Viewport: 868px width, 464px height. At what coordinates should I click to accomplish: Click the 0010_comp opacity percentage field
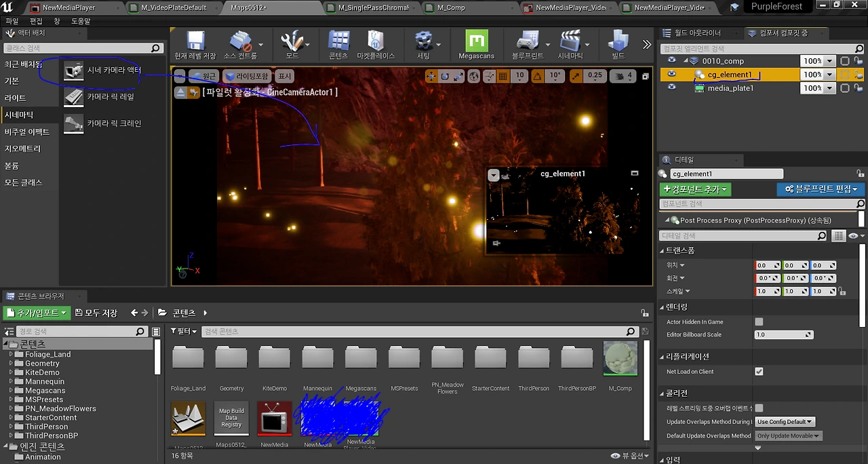coord(812,61)
